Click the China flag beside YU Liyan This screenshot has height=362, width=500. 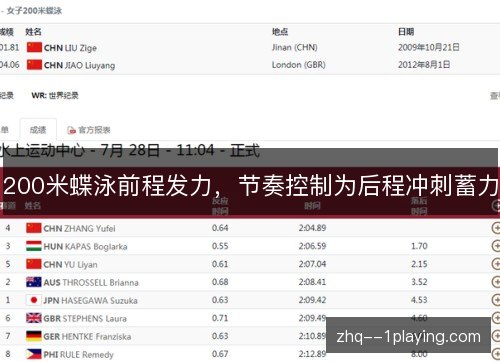(x=34, y=264)
